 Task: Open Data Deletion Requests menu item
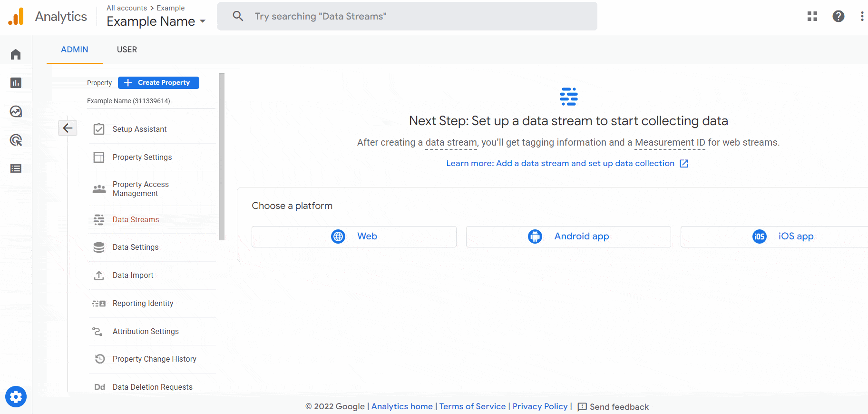tap(152, 387)
